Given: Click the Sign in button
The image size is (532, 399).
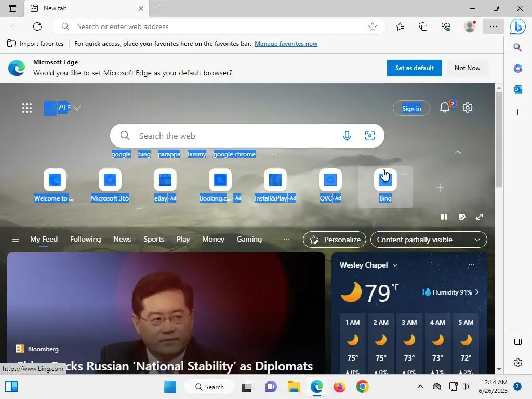Looking at the screenshot, I should click(411, 108).
